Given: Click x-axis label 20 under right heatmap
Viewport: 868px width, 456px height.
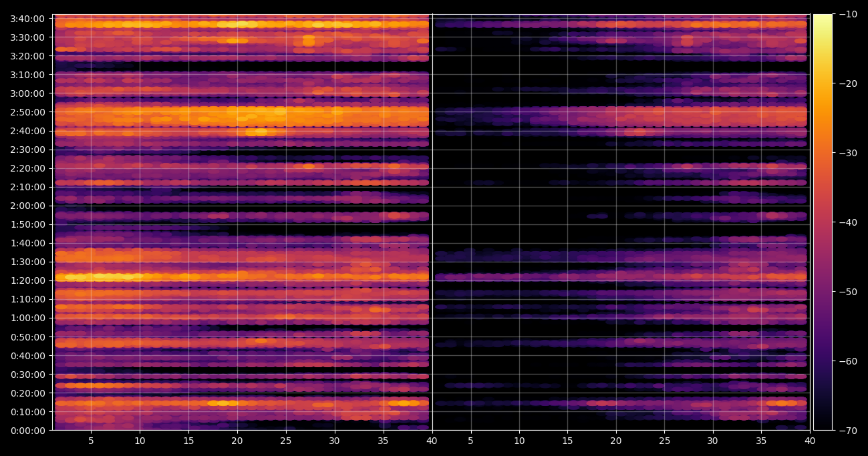Looking at the screenshot, I should [x=616, y=441].
